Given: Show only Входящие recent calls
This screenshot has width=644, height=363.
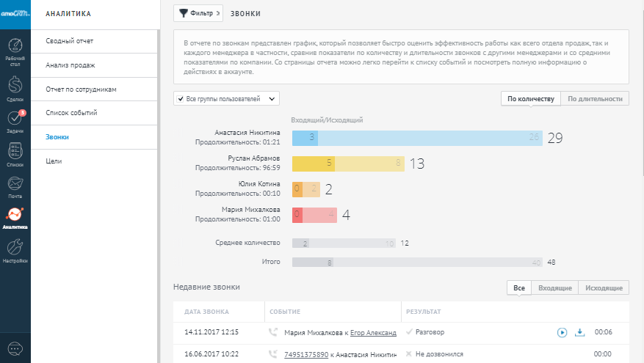Looking at the screenshot, I should (554, 288).
